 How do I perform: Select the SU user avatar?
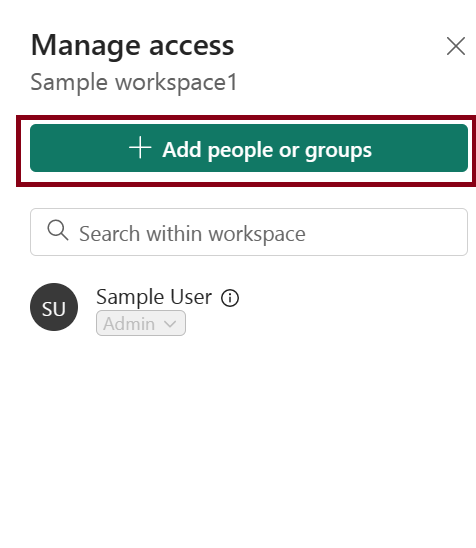(54, 307)
